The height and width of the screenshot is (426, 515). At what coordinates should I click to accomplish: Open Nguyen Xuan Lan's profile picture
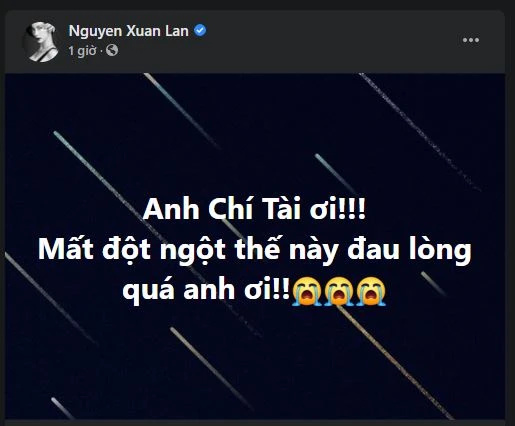tap(41, 42)
